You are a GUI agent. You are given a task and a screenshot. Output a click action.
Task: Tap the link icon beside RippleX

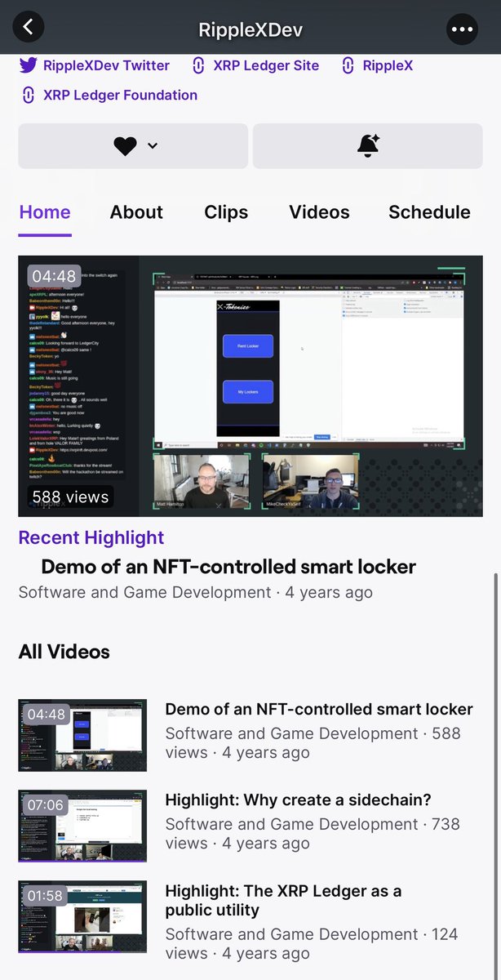(348, 65)
